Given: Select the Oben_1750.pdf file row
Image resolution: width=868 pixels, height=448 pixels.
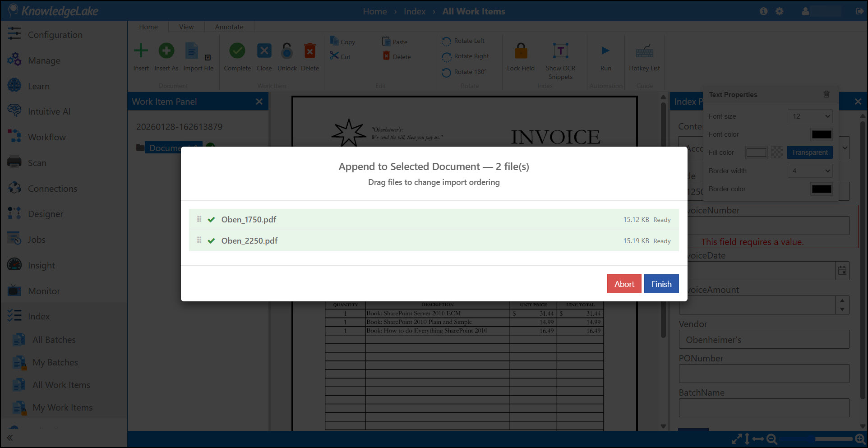Looking at the screenshot, I should click(x=434, y=219).
